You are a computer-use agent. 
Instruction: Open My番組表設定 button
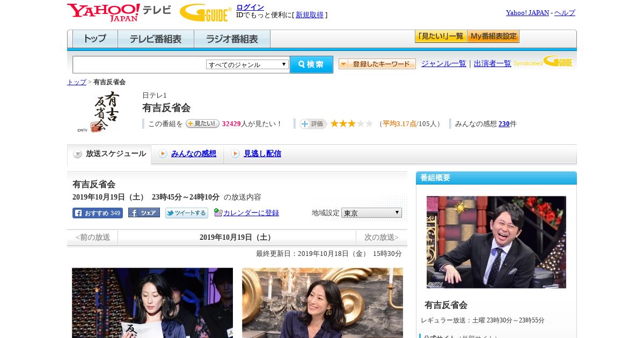(493, 36)
